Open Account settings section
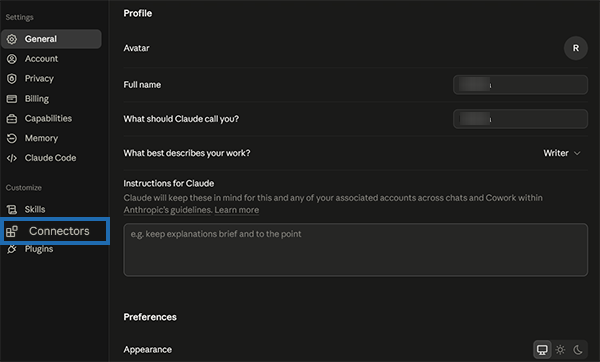 [x=51, y=59]
